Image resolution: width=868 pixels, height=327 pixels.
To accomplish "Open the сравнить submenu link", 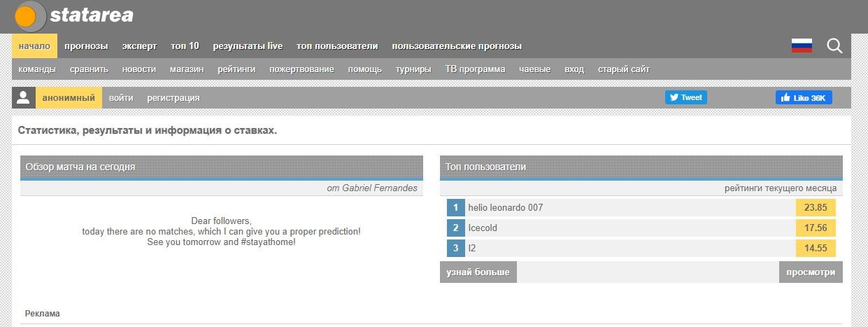I will coord(89,69).
